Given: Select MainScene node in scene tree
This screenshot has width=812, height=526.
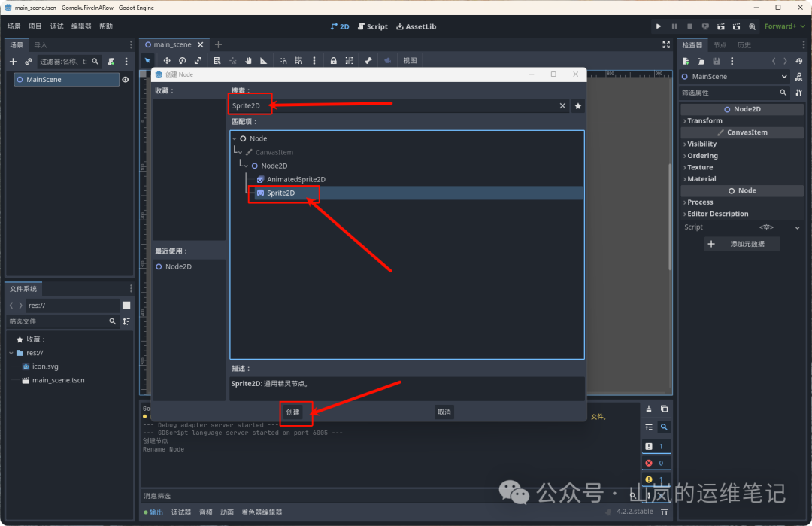Looking at the screenshot, I should pyautogui.click(x=66, y=79).
